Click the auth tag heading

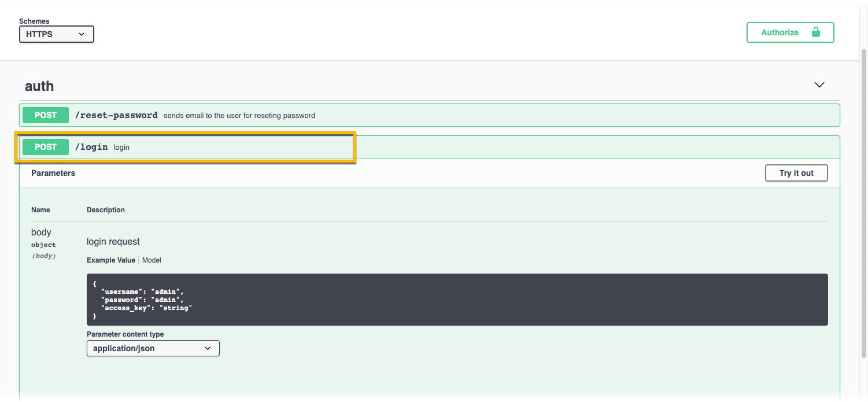point(39,86)
